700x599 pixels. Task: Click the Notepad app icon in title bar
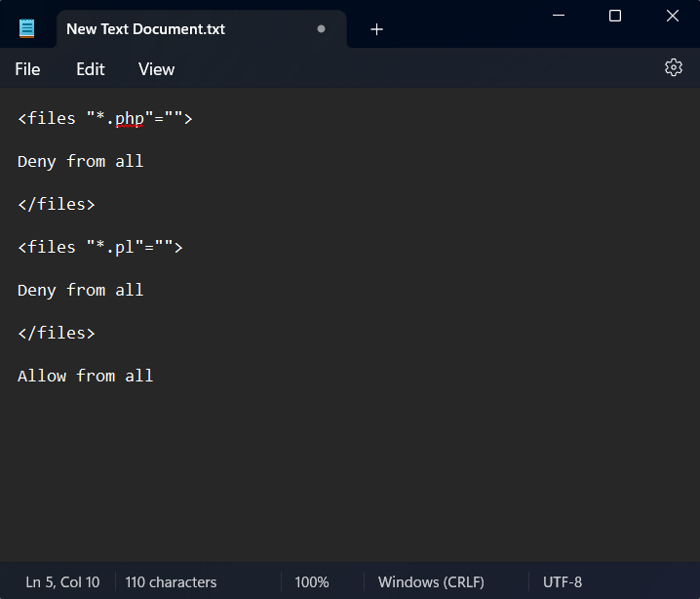tap(27, 28)
